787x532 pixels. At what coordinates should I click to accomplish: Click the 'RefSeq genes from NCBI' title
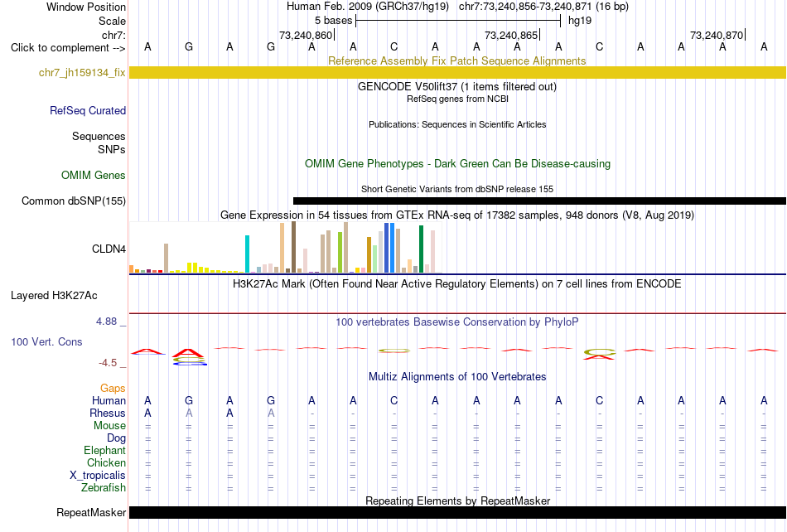coord(457,99)
